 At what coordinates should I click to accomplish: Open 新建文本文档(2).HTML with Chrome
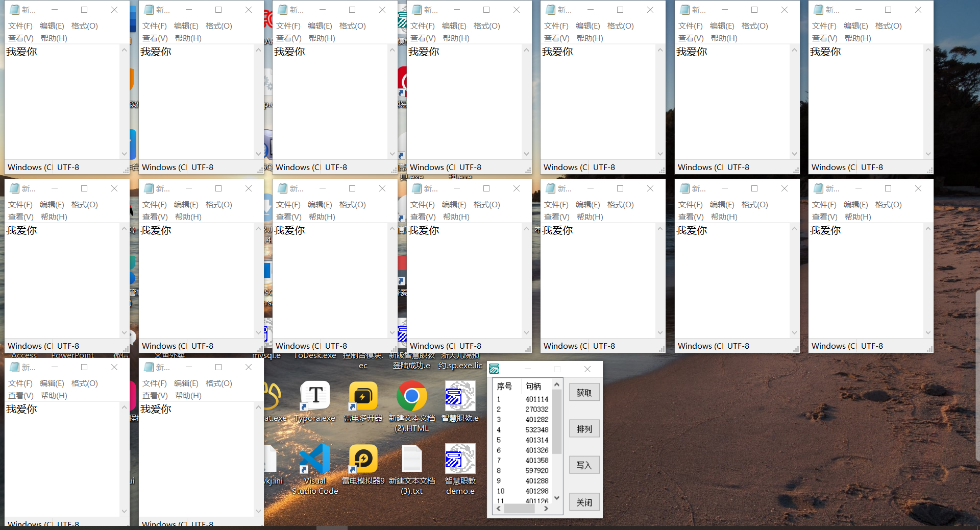pyautogui.click(x=412, y=396)
